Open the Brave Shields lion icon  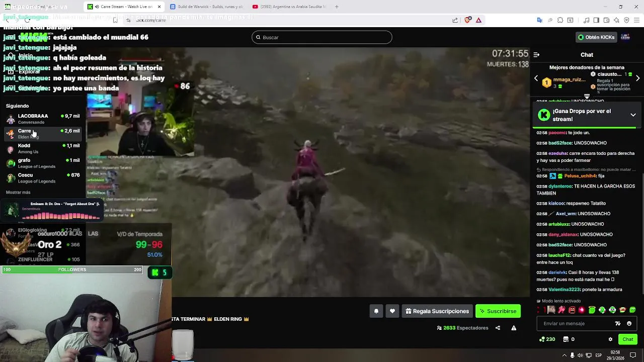point(468,20)
